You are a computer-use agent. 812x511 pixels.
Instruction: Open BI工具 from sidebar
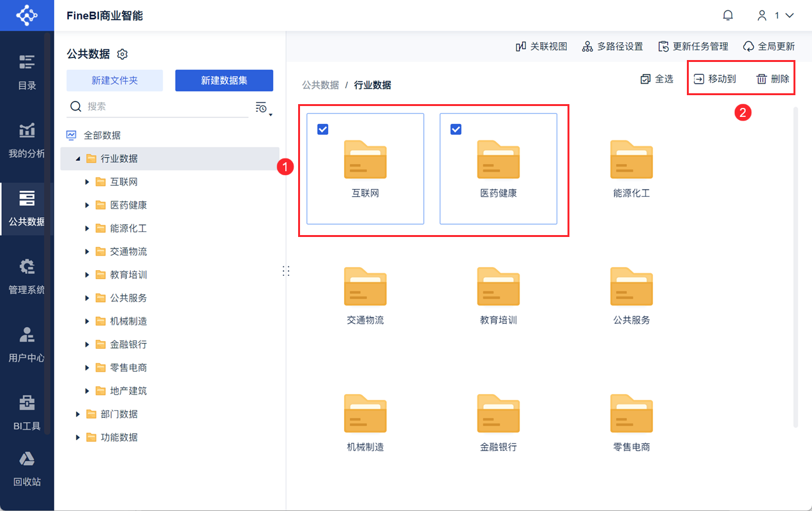pos(27,413)
